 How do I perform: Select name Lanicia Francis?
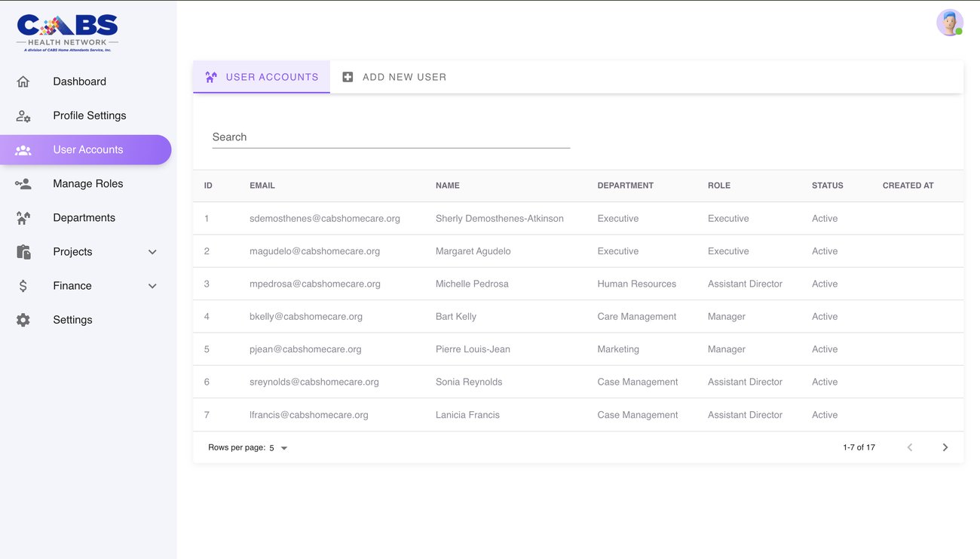tap(467, 415)
